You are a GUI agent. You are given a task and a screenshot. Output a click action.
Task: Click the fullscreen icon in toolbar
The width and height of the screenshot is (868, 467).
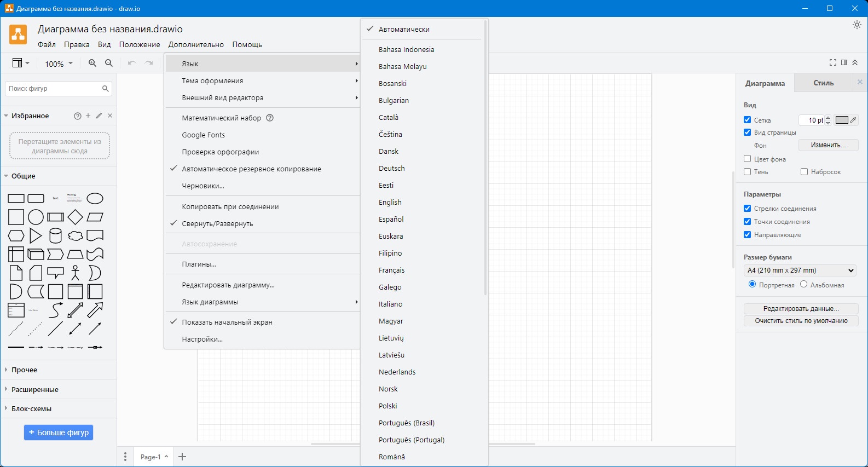tap(833, 62)
